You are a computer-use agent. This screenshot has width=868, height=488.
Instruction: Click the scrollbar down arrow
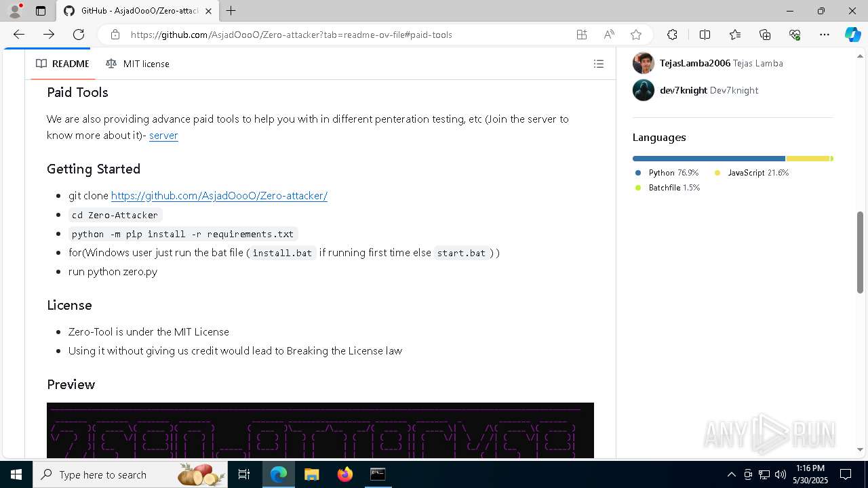point(860,449)
